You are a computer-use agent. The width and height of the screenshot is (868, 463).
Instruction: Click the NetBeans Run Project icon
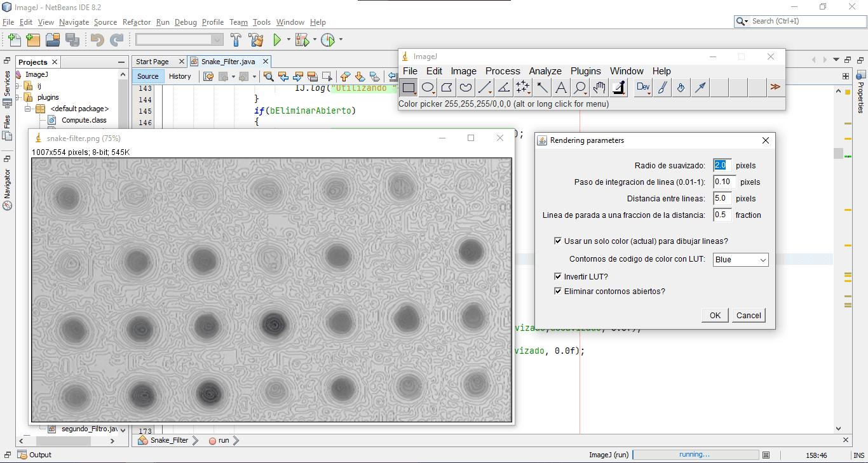pyautogui.click(x=277, y=40)
